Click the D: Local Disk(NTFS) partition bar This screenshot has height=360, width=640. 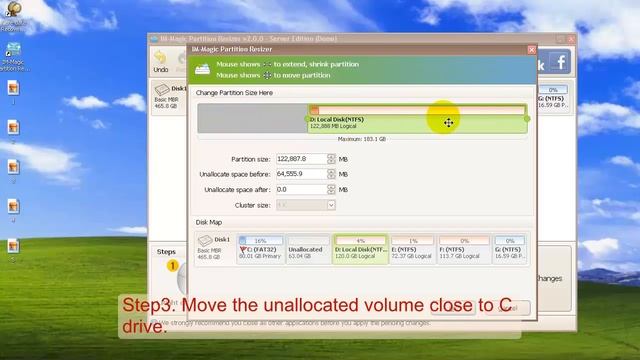(417, 118)
